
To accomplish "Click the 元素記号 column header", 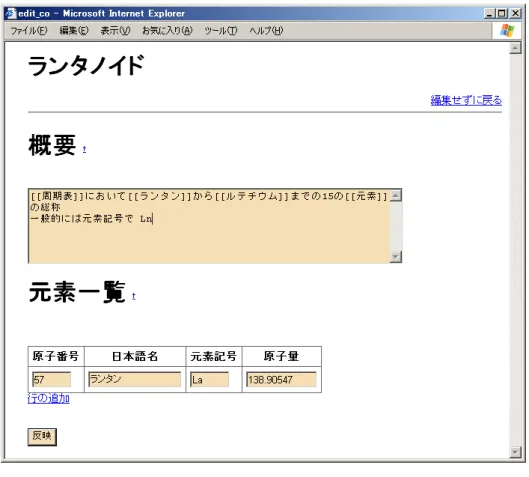I will click(214, 356).
